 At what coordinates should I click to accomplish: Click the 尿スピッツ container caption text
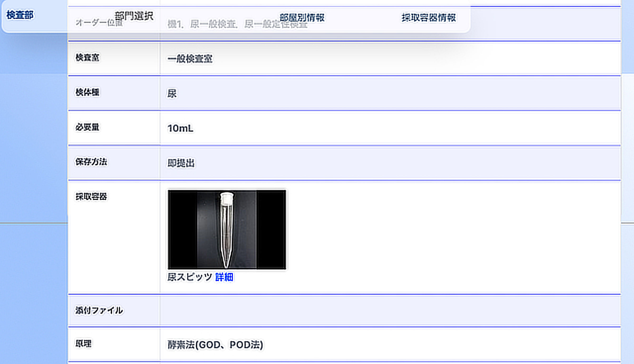189,277
